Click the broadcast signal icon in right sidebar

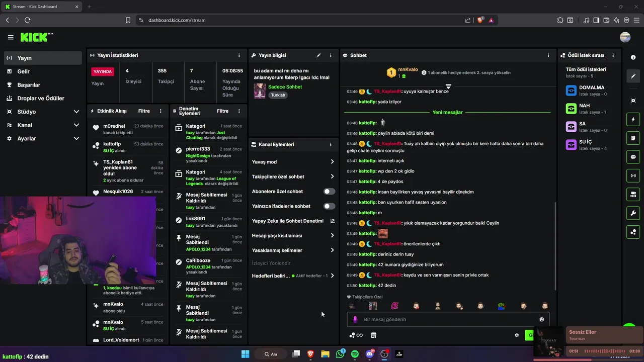coord(633,175)
